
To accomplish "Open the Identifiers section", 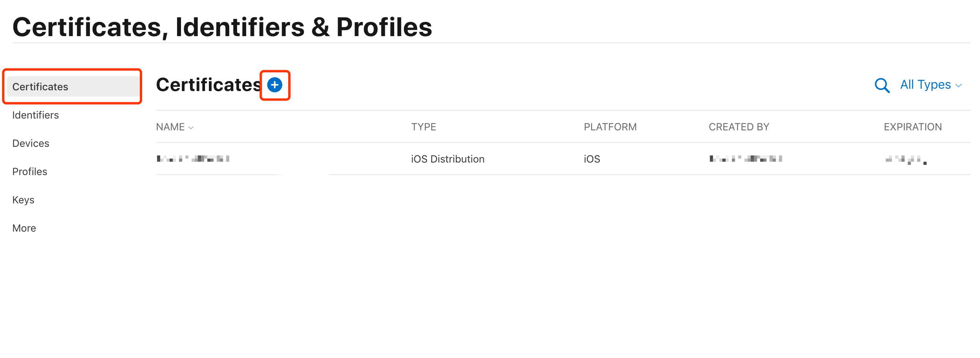I will click(x=36, y=115).
